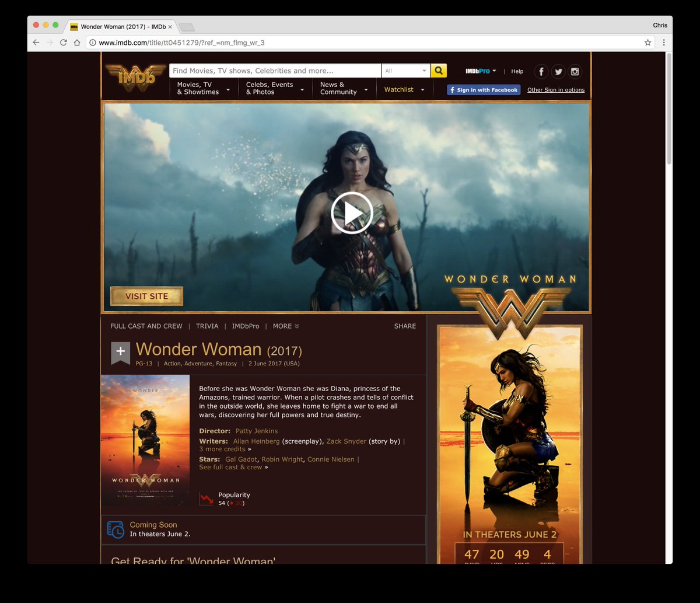Sign in with Facebook
Image resolution: width=700 pixels, height=603 pixels.
(484, 90)
